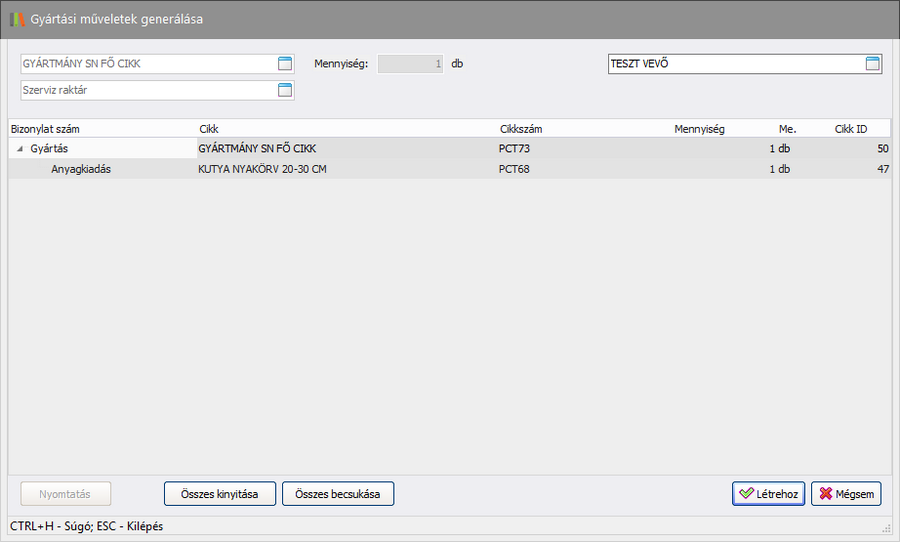900x542 pixels.
Task: Collapse the Gyártás tree row
Action: (20, 149)
